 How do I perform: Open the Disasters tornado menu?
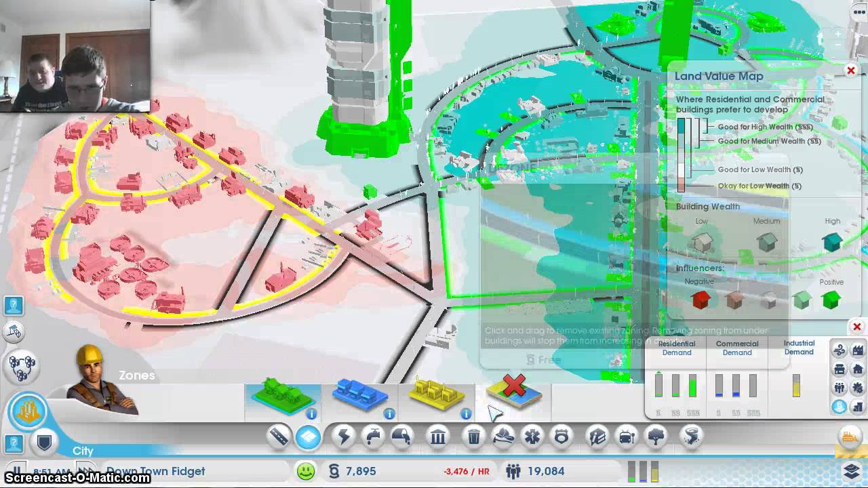(x=691, y=437)
